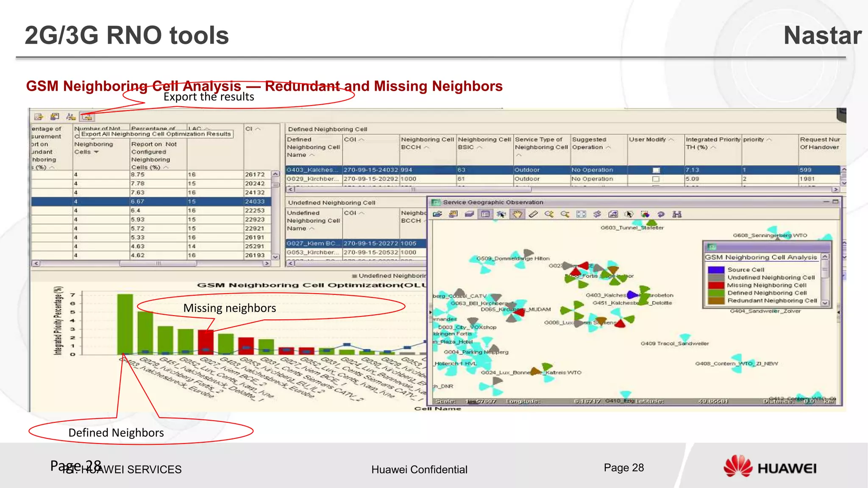Sort by priority column header
This screenshot has height=488, width=868.
pos(757,139)
